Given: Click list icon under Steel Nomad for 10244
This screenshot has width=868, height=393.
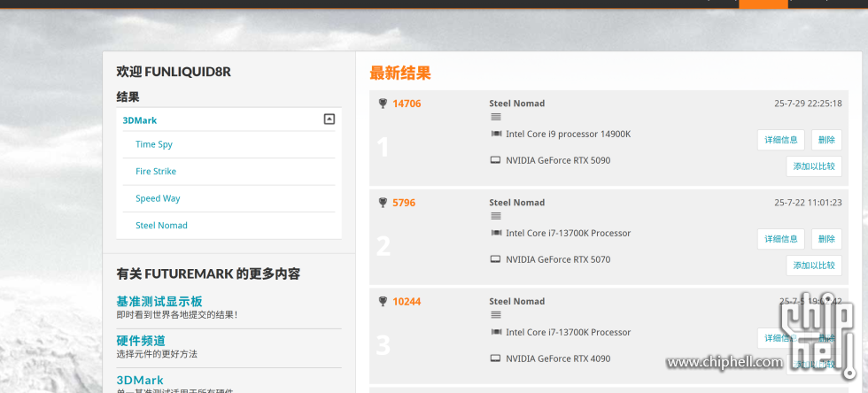Looking at the screenshot, I should pos(496,315).
